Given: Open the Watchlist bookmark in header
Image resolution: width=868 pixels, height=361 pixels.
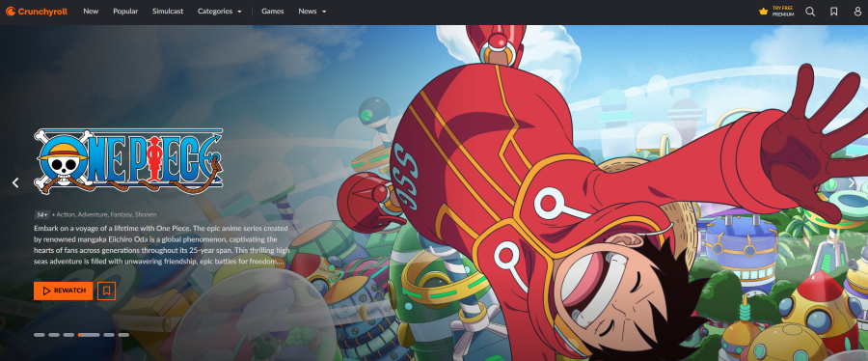Looking at the screenshot, I should coord(833,12).
